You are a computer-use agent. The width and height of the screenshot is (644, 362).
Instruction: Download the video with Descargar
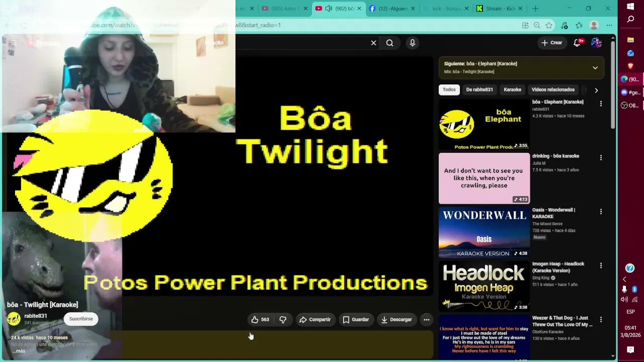coord(396,320)
